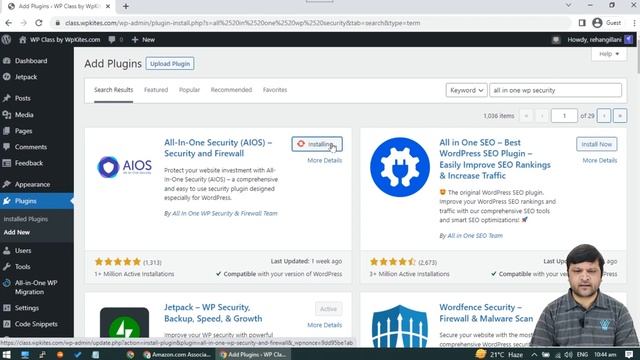Click the comments bubble icon in admin bar
The width and height of the screenshot is (640, 360).
tap(112, 40)
